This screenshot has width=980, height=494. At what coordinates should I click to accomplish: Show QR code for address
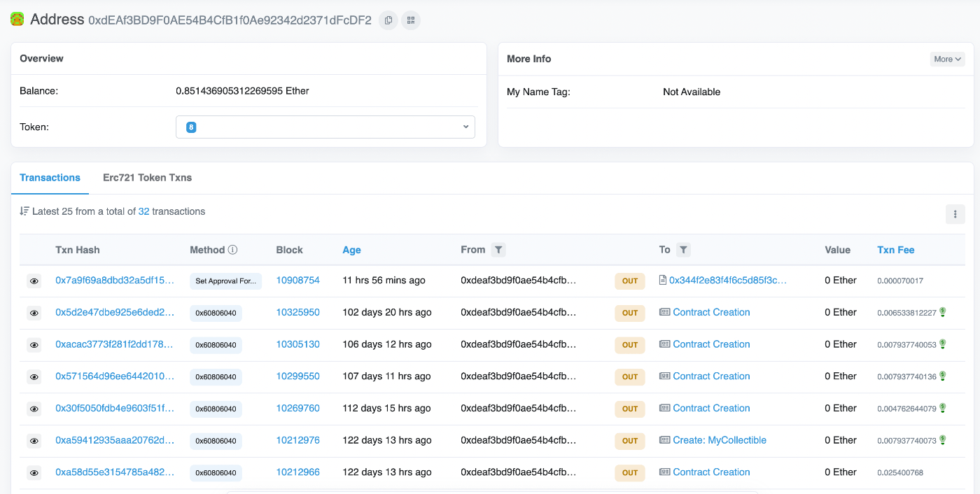point(411,20)
